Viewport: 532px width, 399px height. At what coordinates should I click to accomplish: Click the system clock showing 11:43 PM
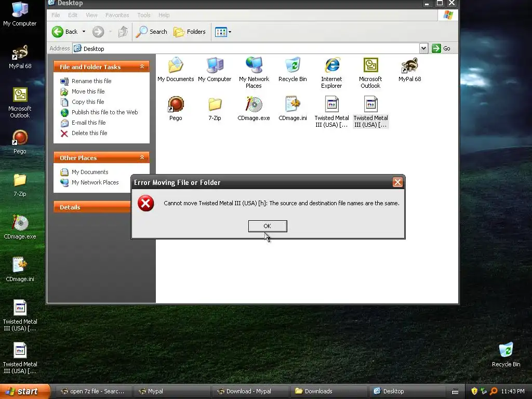513,391
